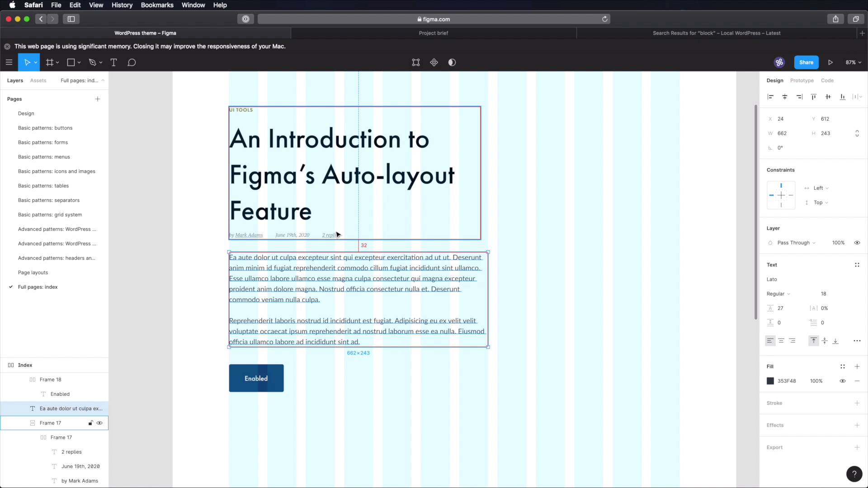Screen dimensions: 868x488
Task: Click the 353F48 fill color swatch
Action: (770, 381)
